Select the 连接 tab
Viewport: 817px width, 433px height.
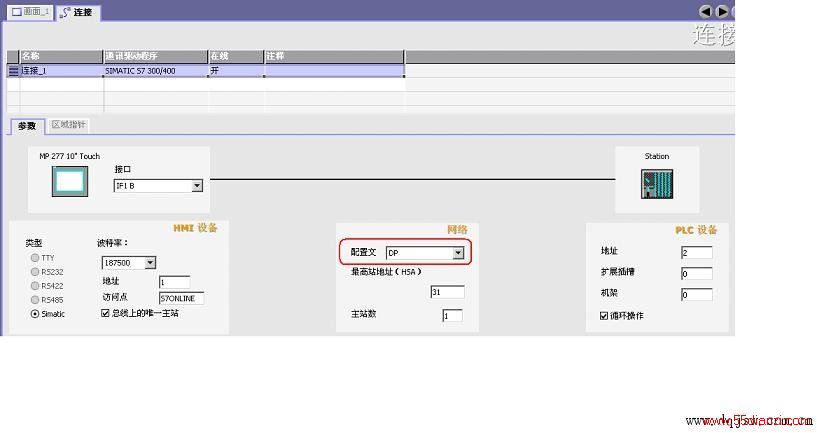[78, 12]
